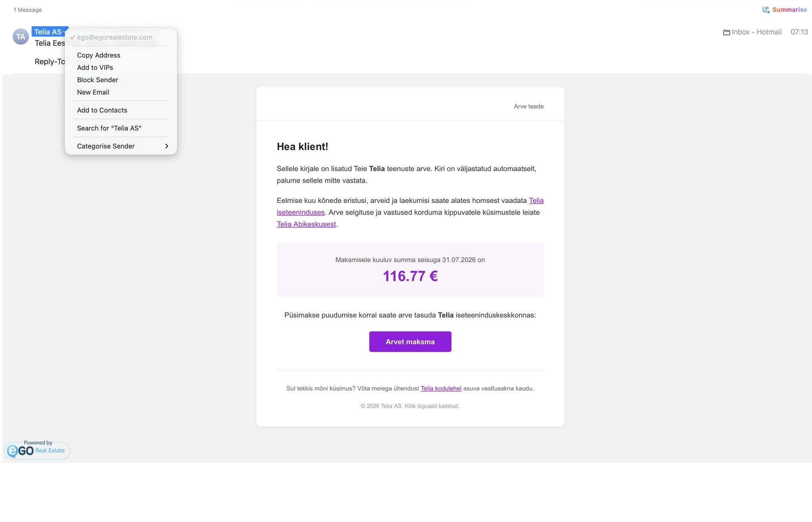Expand the Categorise Sender submenu arrow
Screen dimensions: 812x522
(x=167, y=146)
